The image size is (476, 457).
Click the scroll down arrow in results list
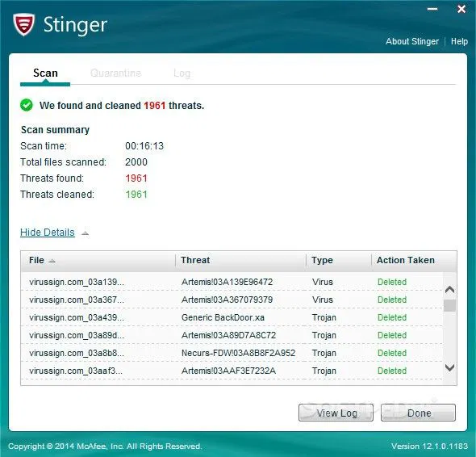449,367
